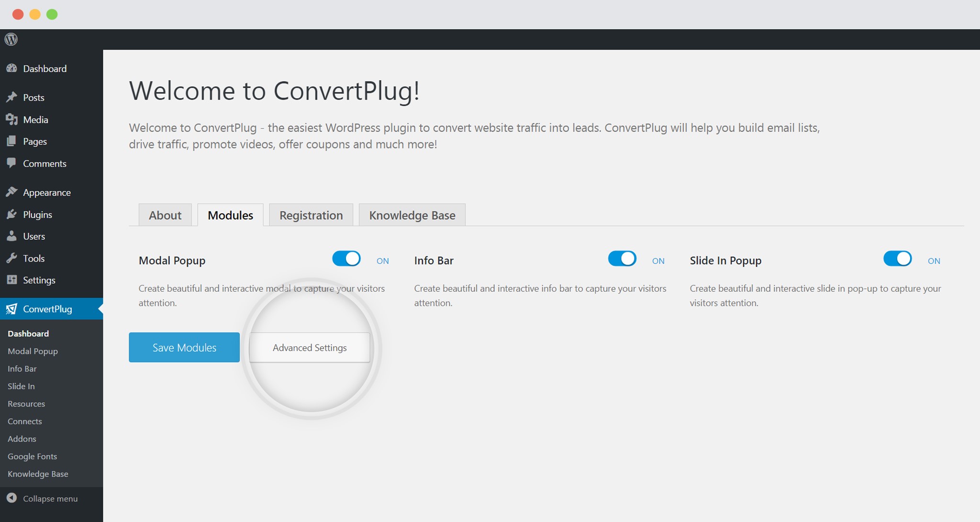Turn off the Modal Popup toggle
Image resolution: width=980 pixels, height=522 pixels.
coord(346,259)
